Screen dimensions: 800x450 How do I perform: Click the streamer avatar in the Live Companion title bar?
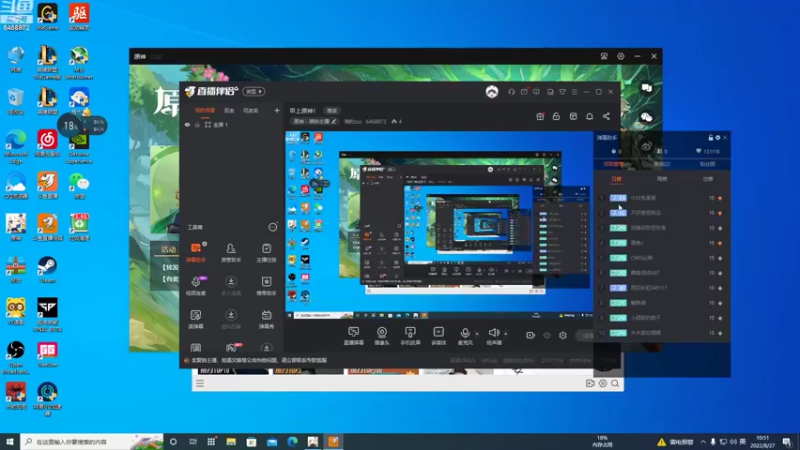click(492, 92)
